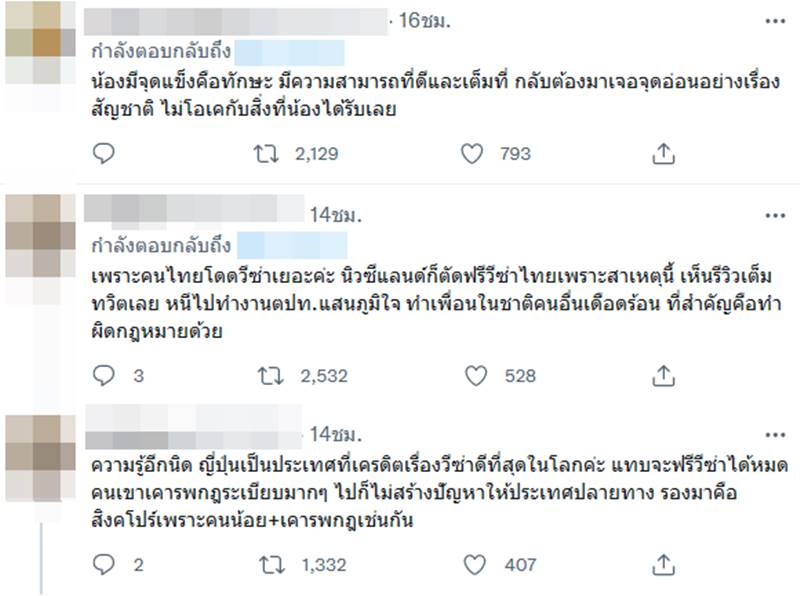Viewport: 800px width, 596px height.
Task: Click the replied-to username in first tweet
Action: [x=292, y=51]
